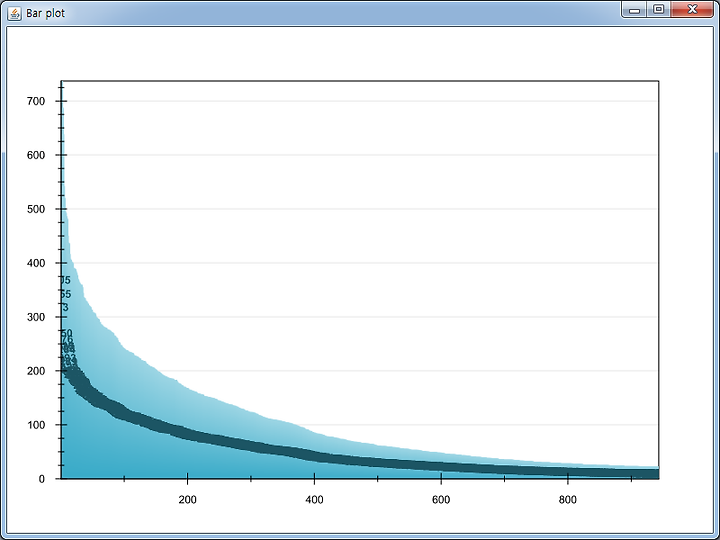Click the x-axis label 400
This screenshot has width=720, height=540.
[314, 500]
